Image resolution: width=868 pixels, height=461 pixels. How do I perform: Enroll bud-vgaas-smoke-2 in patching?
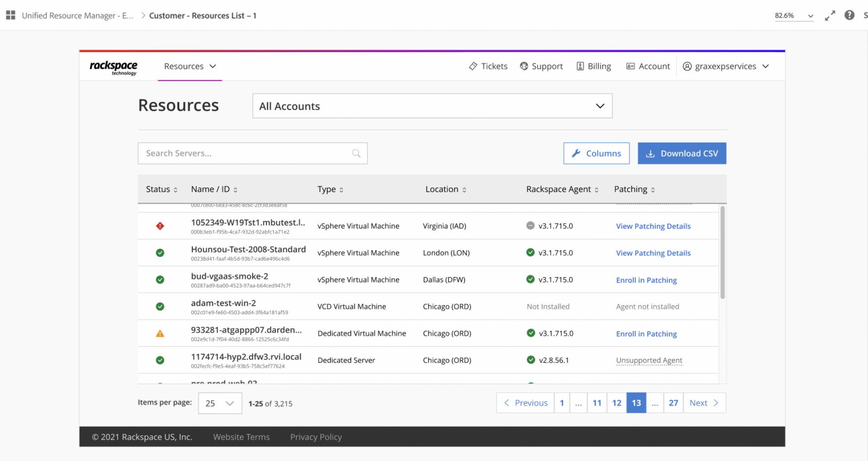pos(646,280)
